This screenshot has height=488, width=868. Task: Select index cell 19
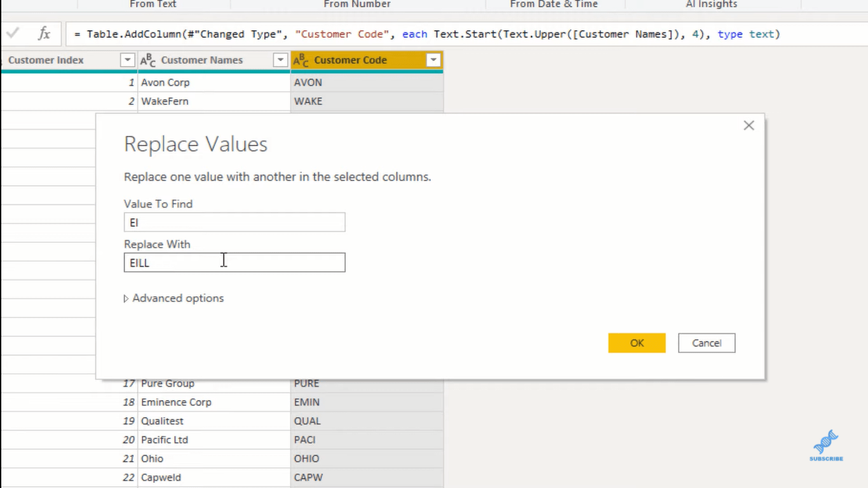point(69,421)
